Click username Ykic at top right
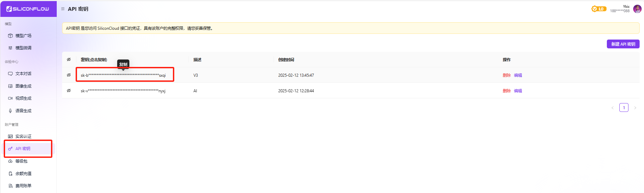 626,6
